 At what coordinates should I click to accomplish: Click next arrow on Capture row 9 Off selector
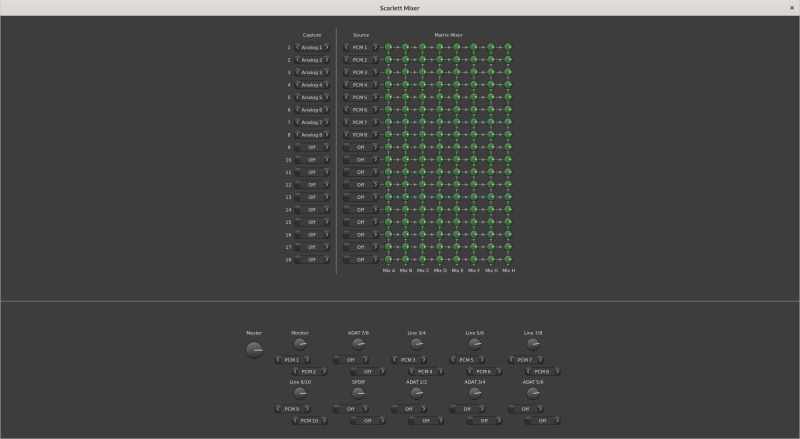[x=327, y=148]
